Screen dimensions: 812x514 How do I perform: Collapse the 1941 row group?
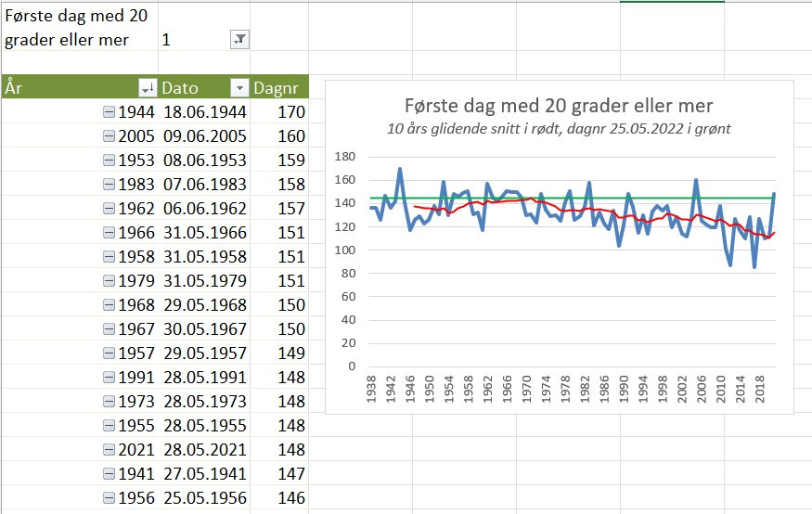point(109,473)
